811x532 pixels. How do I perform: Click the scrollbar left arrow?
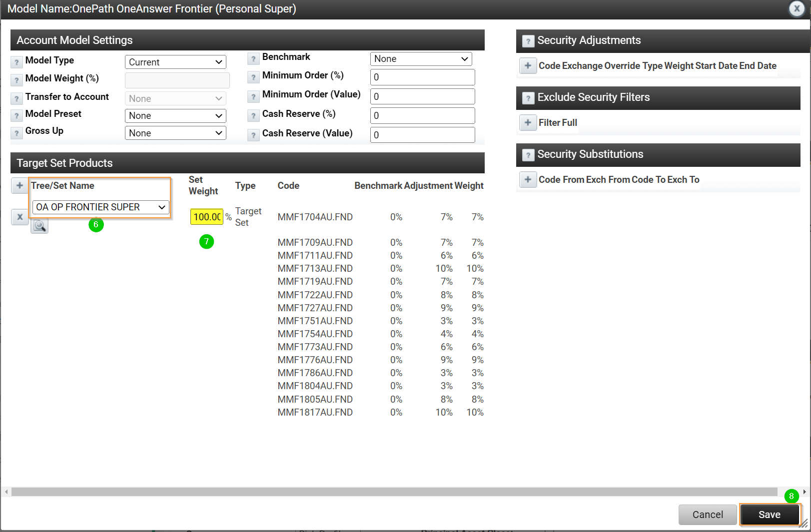tap(6, 492)
